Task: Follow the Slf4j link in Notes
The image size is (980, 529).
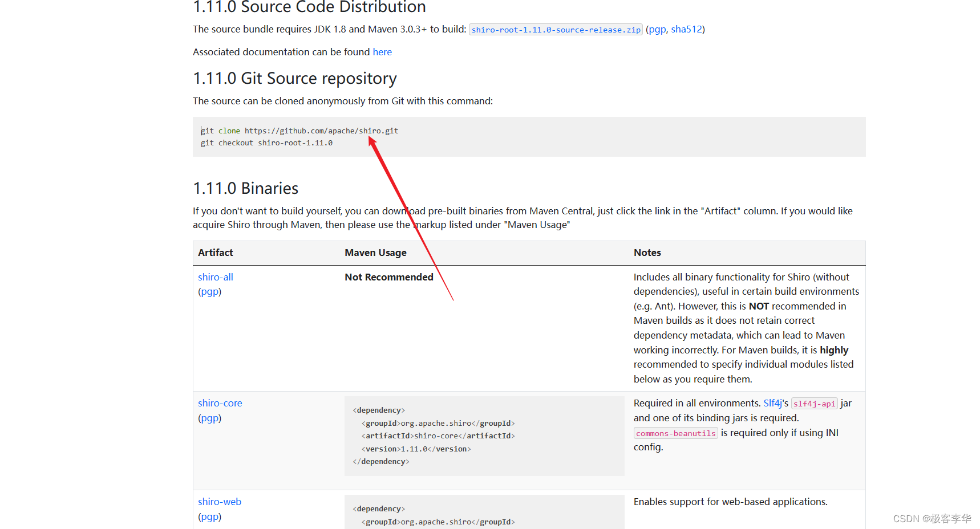Action: (x=772, y=403)
